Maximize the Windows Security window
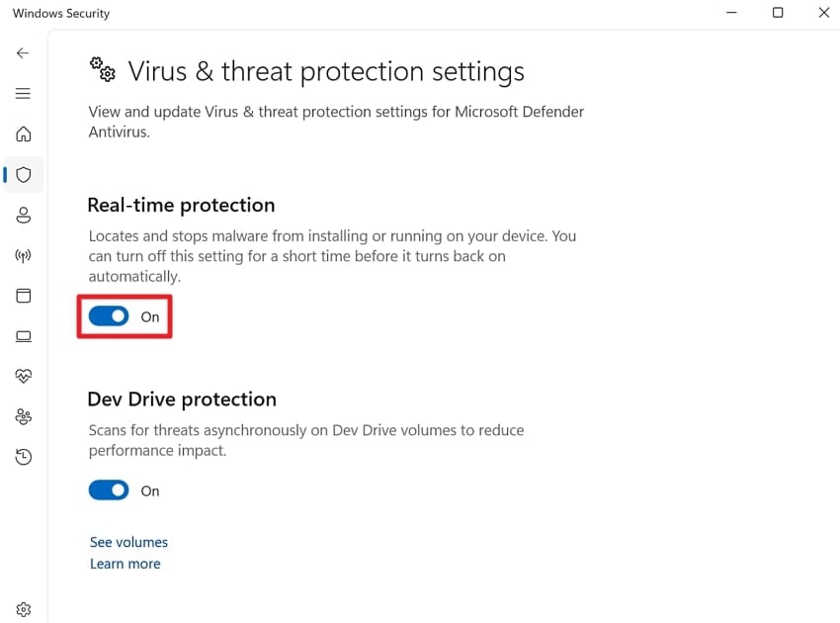Image resolution: width=840 pixels, height=623 pixels. (778, 13)
